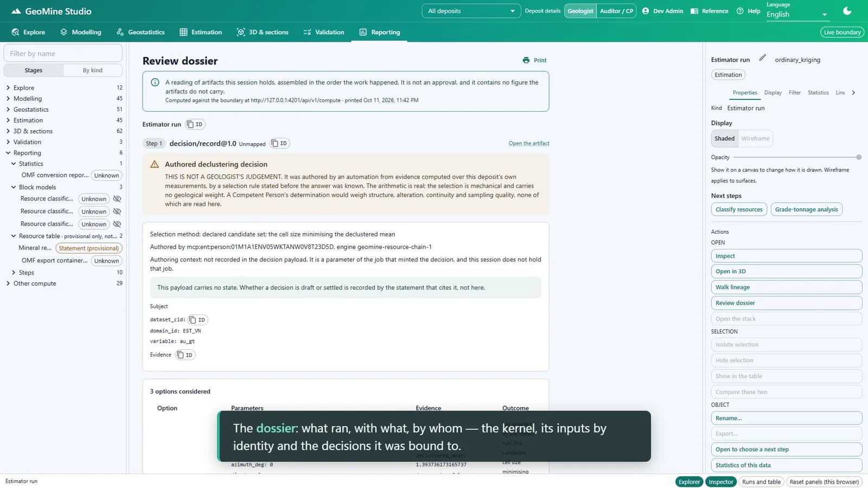868x488 pixels.
Task: Open the Language English dropdown
Action: pos(797,15)
